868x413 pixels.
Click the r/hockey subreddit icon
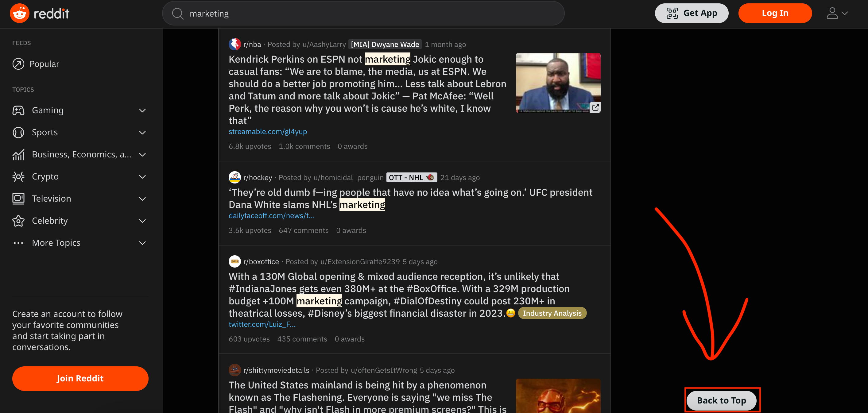(x=234, y=177)
